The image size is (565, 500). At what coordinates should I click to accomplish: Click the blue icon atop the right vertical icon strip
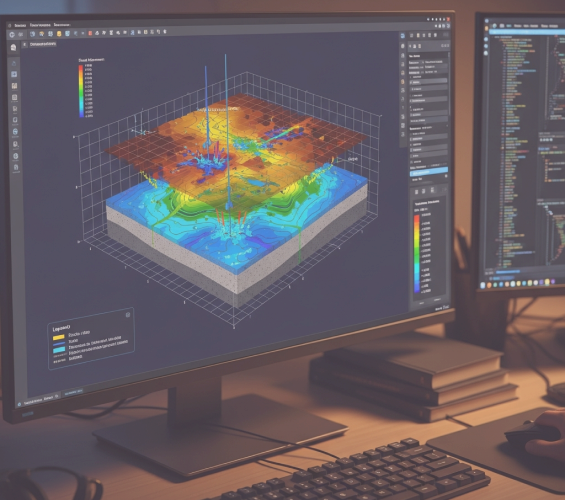point(402,36)
